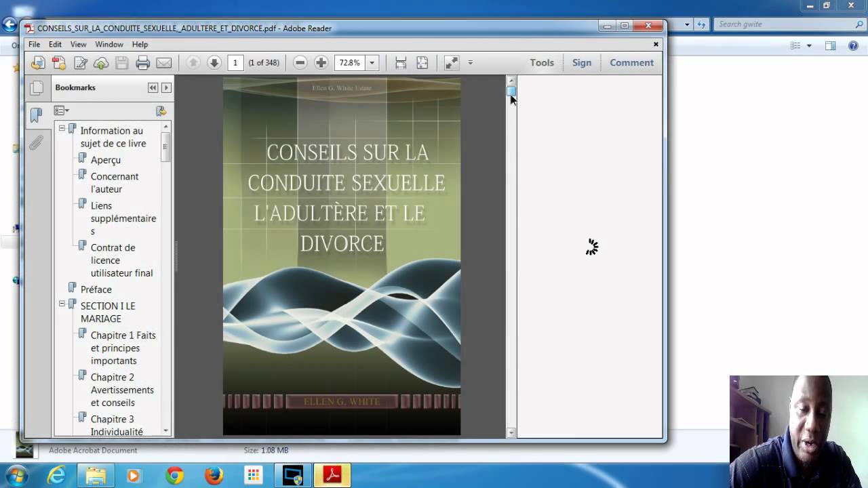Click the Open file toolbar icon
Image resolution: width=868 pixels, height=488 pixels.
[38, 63]
